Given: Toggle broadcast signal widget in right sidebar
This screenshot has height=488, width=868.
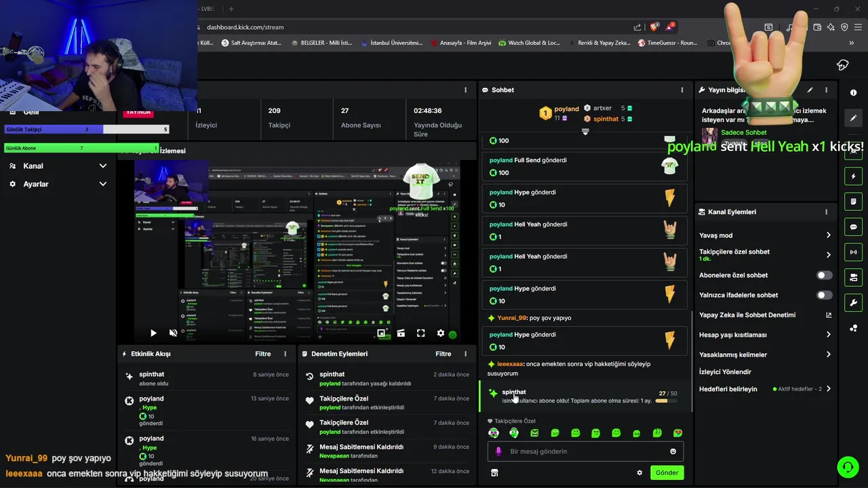Looking at the screenshot, I should point(853,252).
